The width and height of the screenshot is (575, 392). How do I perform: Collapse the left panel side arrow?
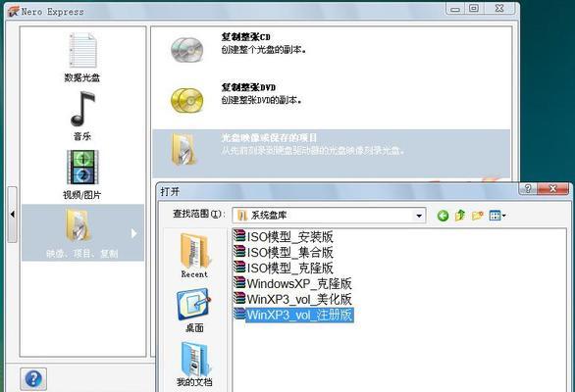click(12, 215)
